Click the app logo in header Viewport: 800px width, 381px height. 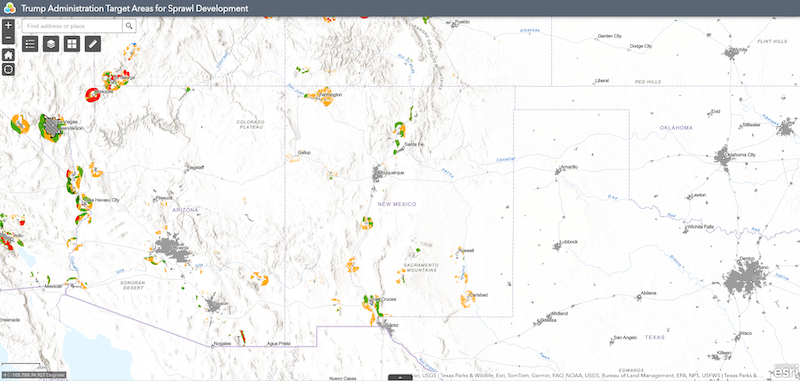pos(10,8)
